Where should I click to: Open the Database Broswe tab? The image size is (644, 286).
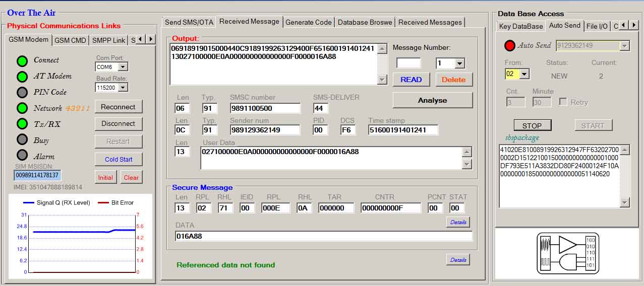[365, 22]
